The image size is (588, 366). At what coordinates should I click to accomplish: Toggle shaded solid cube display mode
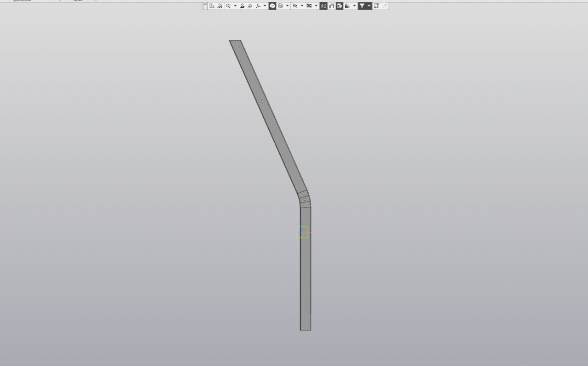272,6
